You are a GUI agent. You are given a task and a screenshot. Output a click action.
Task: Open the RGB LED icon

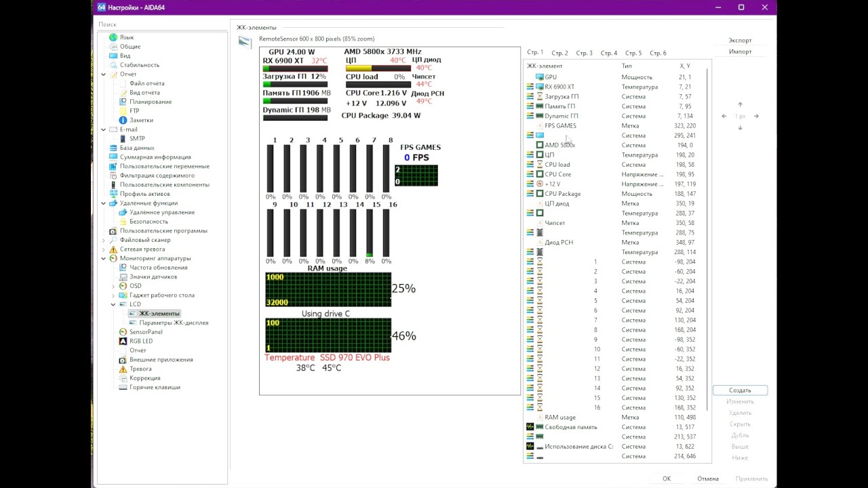tap(123, 341)
